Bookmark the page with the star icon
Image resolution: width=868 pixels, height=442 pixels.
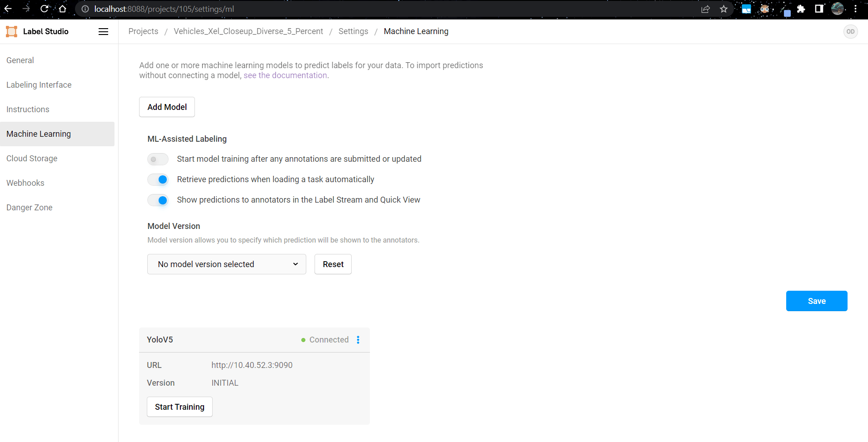723,9
